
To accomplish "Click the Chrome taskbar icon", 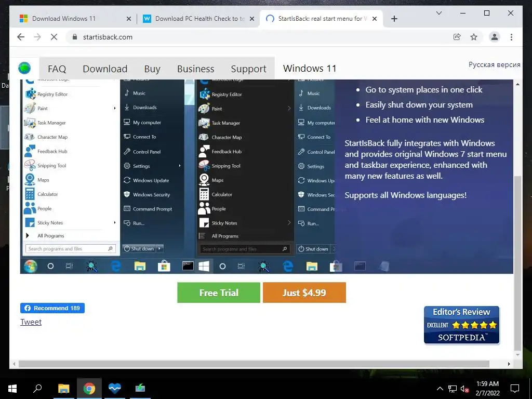I will (x=89, y=389).
